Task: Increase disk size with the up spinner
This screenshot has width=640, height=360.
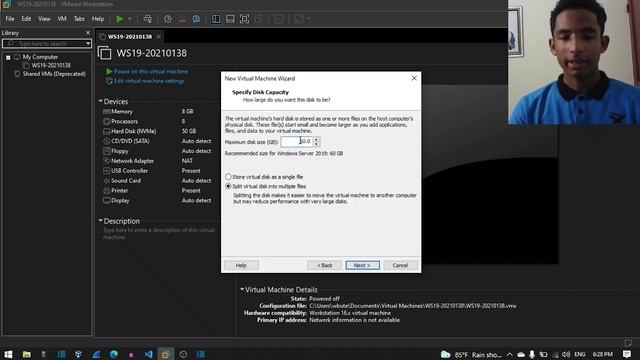Action: (316, 139)
